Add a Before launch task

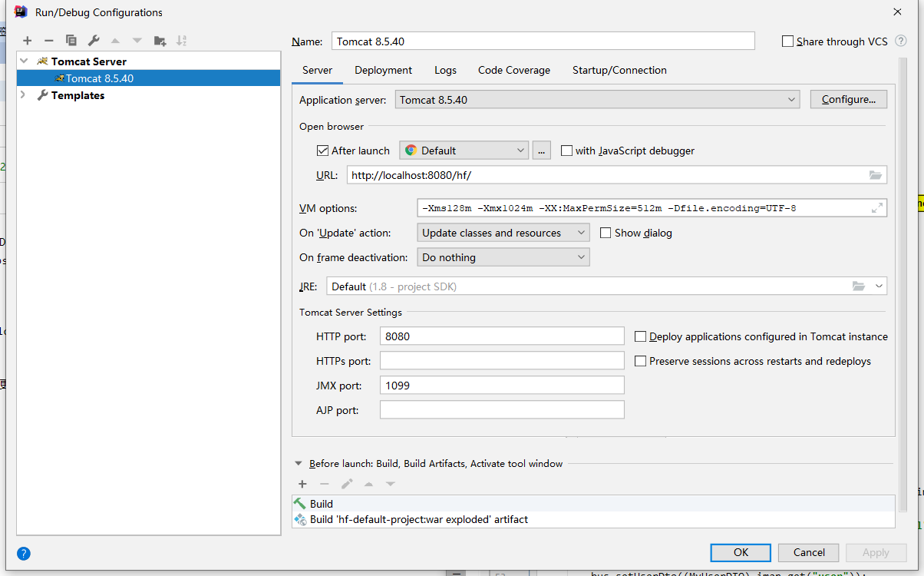point(302,484)
